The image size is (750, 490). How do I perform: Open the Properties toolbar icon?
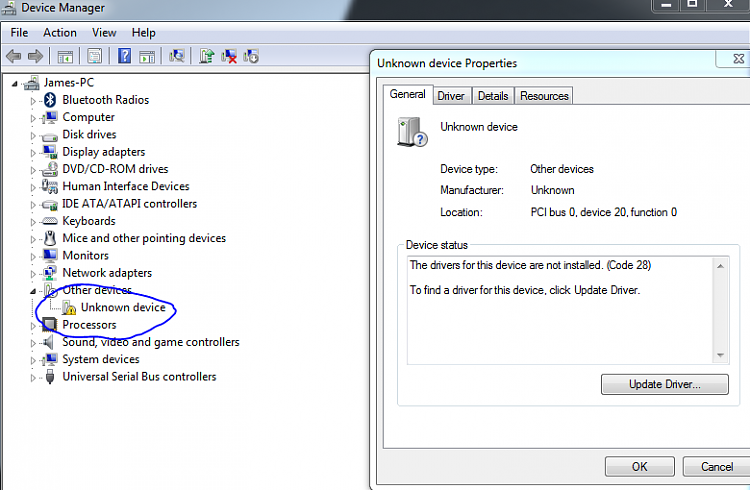(95, 56)
